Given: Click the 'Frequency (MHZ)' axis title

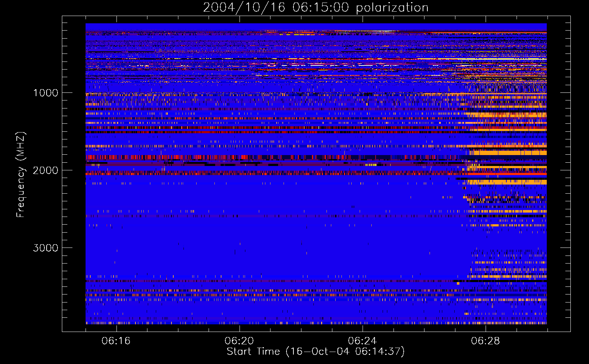Looking at the screenshot, I should pyautogui.click(x=21, y=175).
